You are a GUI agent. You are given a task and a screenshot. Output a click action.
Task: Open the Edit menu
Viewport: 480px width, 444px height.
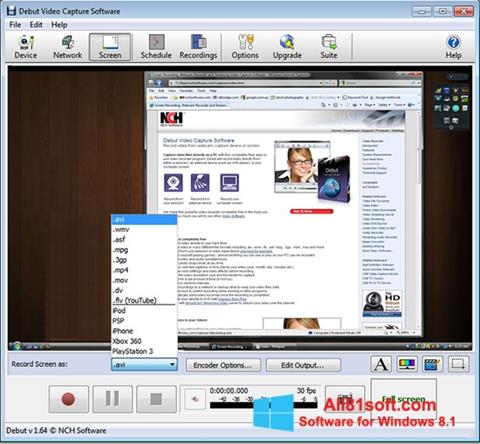[36, 25]
